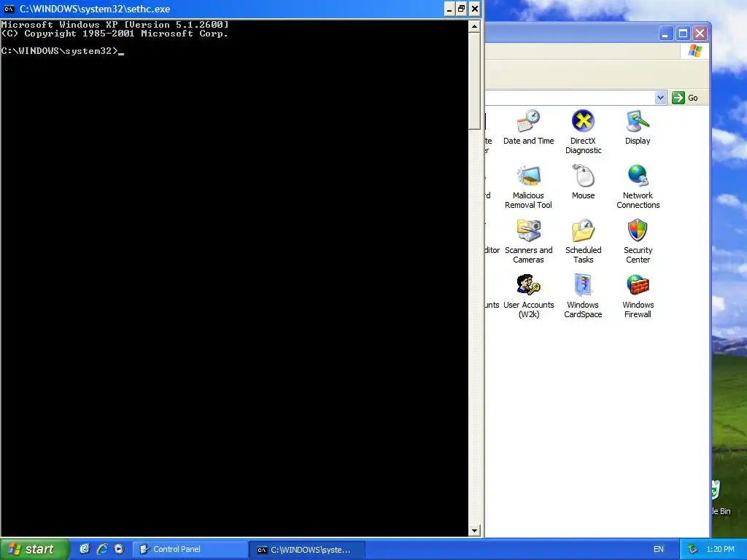This screenshot has width=747, height=560.
Task: Switch to C:\WINDOWS\syste... taskbar button
Action: pyautogui.click(x=307, y=550)
